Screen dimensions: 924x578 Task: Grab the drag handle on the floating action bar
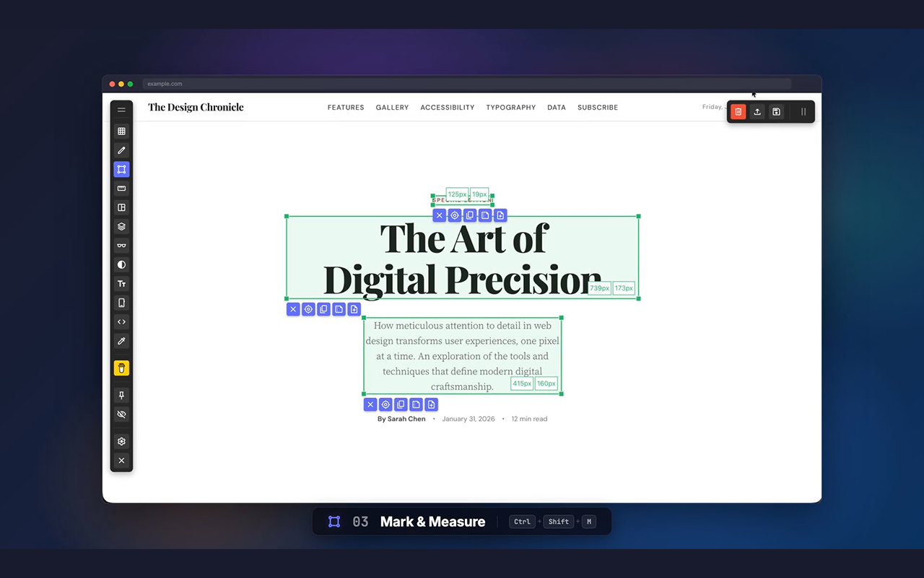pos(803,112)
